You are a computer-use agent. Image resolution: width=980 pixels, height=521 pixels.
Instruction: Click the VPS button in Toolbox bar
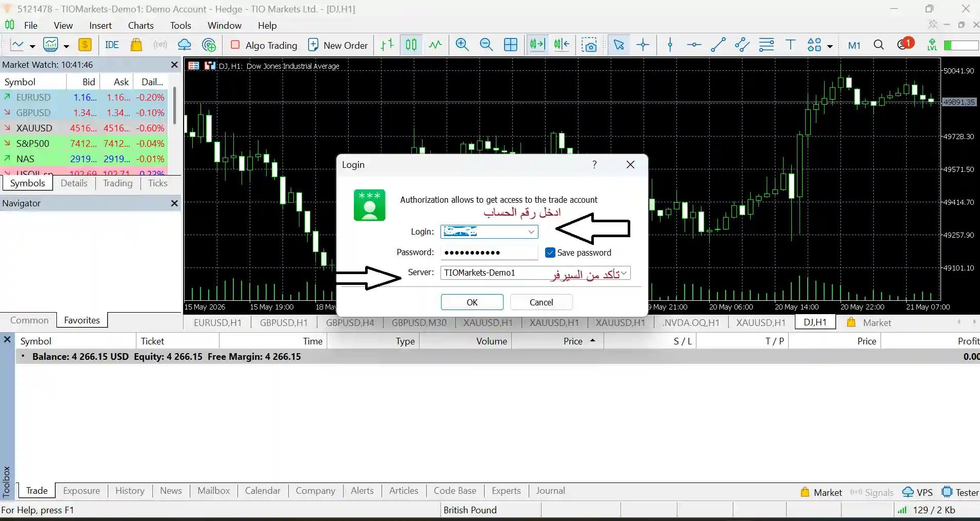pyautogui.click(x=917, y=492)
